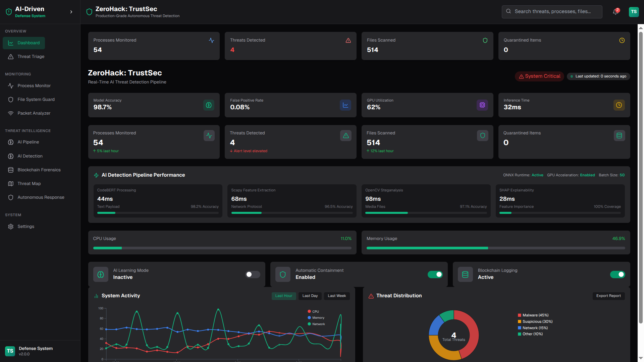The height and width of the screenshot is (362, 644).
Task: Open Threat Triage in the sidebar
Action: 31,57
